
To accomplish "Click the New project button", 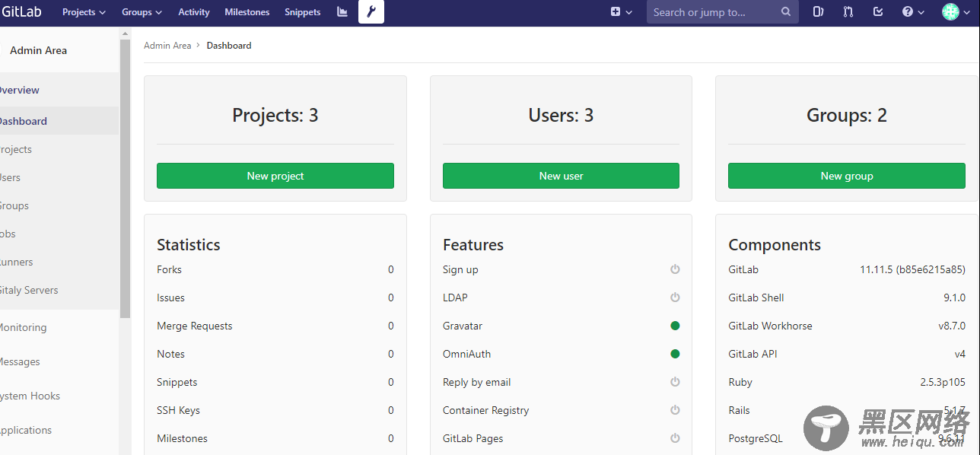I will (275, 176).
